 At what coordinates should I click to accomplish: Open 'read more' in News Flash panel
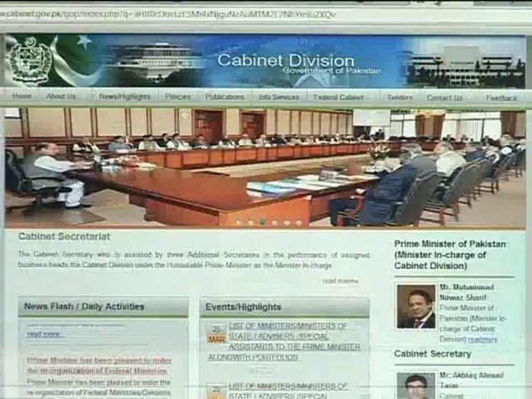coord(45,334)
